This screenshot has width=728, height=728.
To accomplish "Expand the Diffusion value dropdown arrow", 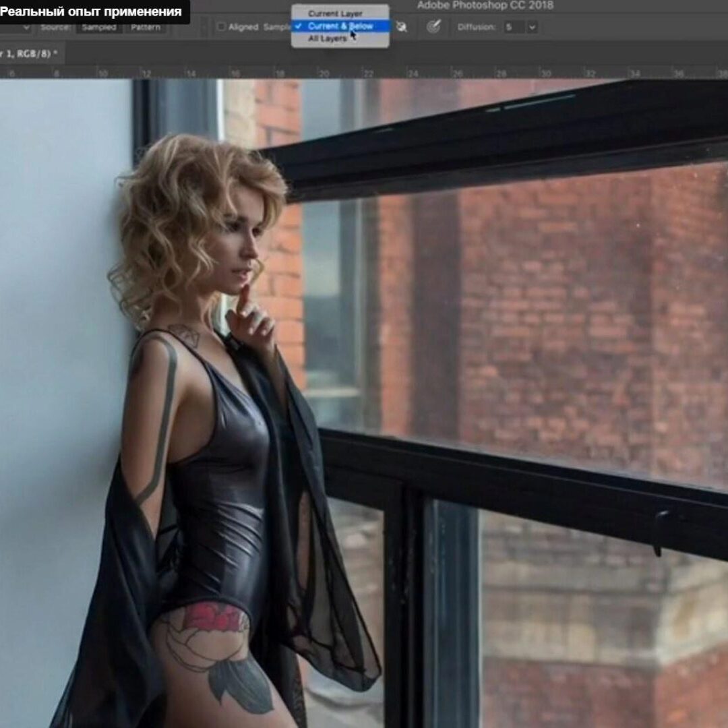I will 532,28.
